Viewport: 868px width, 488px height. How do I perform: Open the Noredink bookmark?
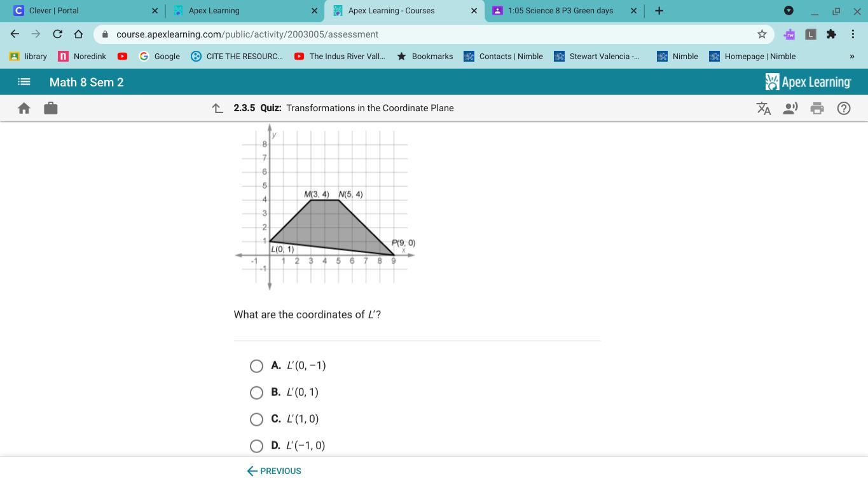click(82, 57)
